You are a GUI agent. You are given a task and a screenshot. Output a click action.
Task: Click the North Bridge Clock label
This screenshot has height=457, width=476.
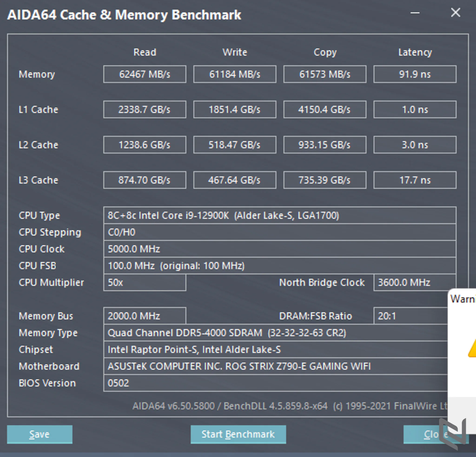(322, 283)
